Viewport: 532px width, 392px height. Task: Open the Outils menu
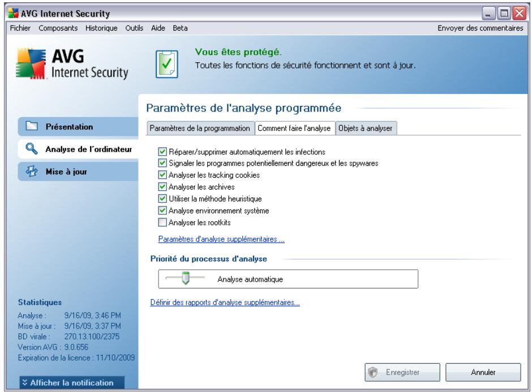tap(134, 28)
